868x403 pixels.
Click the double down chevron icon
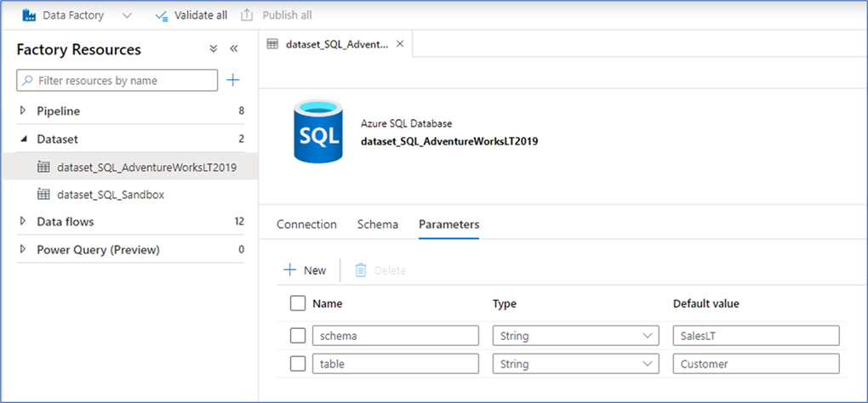(x=214, y=49)
